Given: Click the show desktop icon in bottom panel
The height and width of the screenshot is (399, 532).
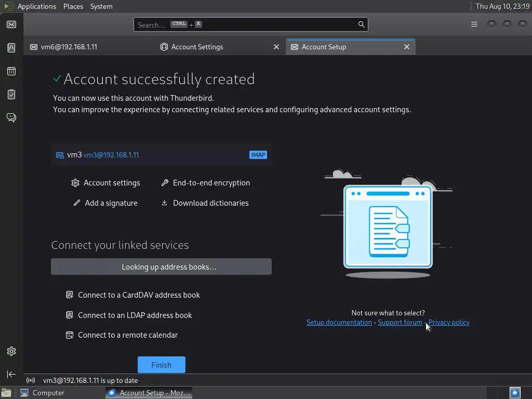Looking at the screenshot, I should point(6,393).
